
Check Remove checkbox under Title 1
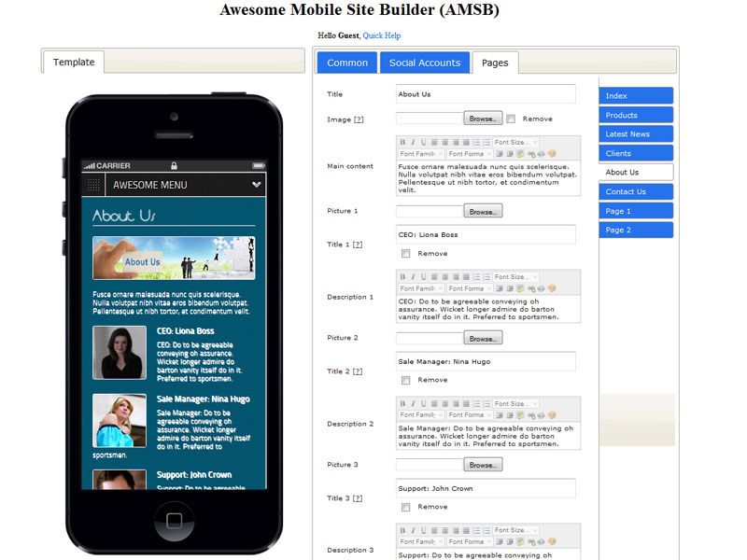click(x=405, y=253)
